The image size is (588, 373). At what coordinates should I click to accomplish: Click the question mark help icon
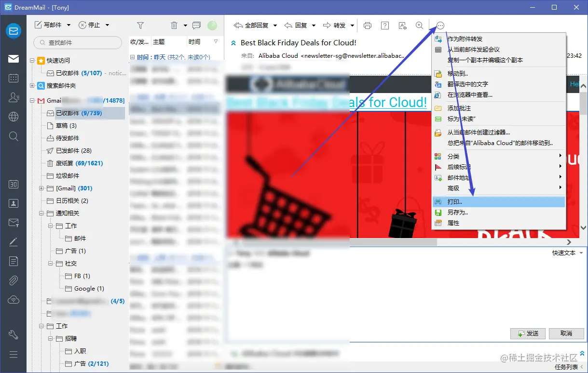tap(385, 26)
